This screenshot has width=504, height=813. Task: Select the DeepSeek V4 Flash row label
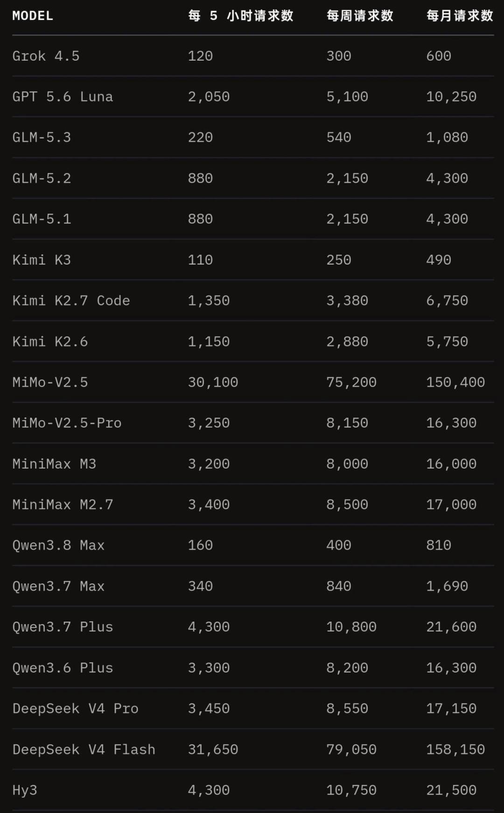[84, 750]
